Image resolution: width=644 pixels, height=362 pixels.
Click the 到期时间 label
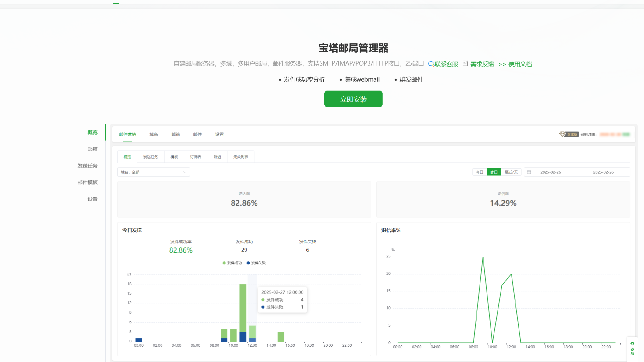(588, 134)
